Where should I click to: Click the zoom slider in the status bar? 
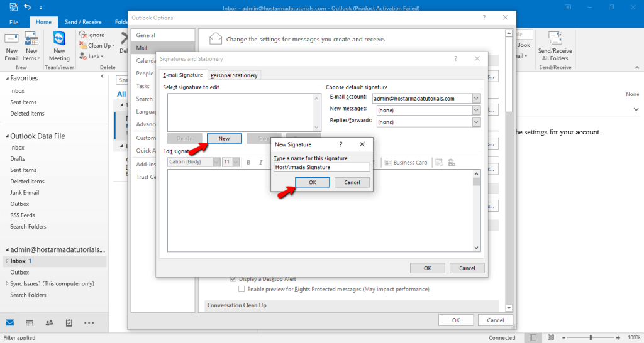click(590, 337)
